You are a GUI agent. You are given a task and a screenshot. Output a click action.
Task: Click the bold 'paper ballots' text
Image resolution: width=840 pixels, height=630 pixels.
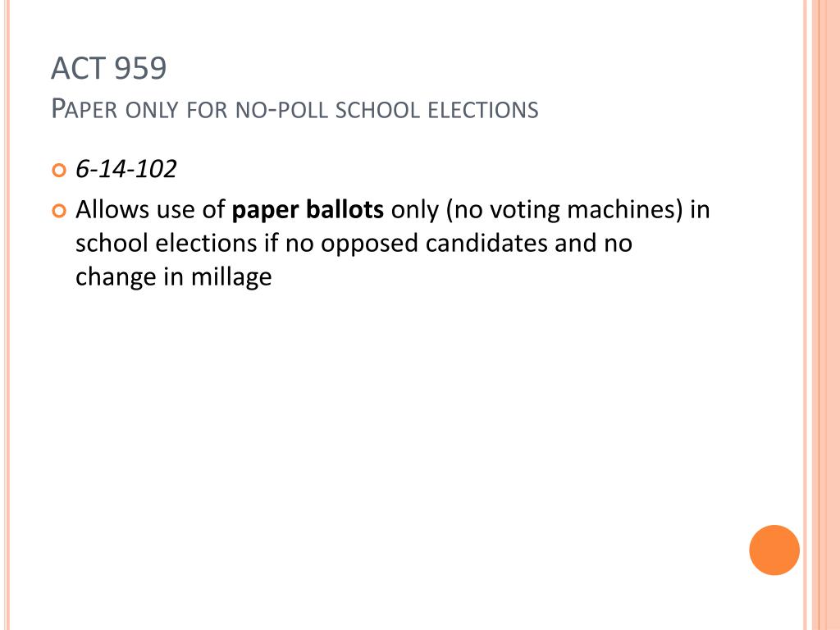click(x=308, y=210)
